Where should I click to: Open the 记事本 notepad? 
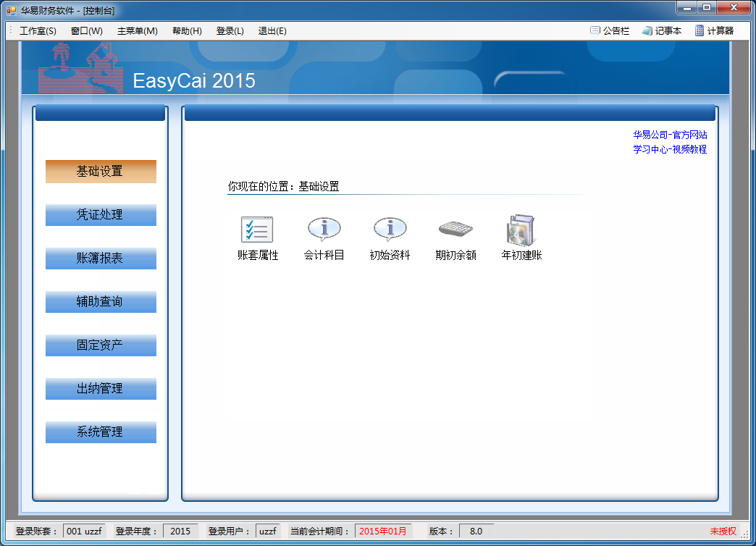662,31
